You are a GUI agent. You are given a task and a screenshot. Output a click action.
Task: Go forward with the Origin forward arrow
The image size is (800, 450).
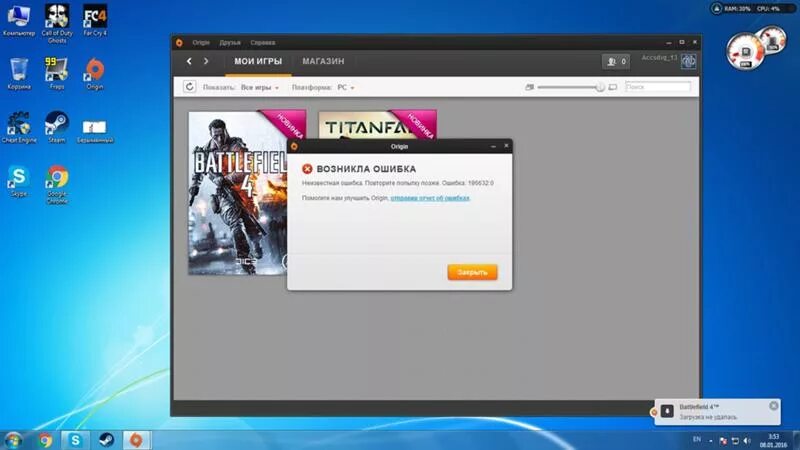pos(206,61)
